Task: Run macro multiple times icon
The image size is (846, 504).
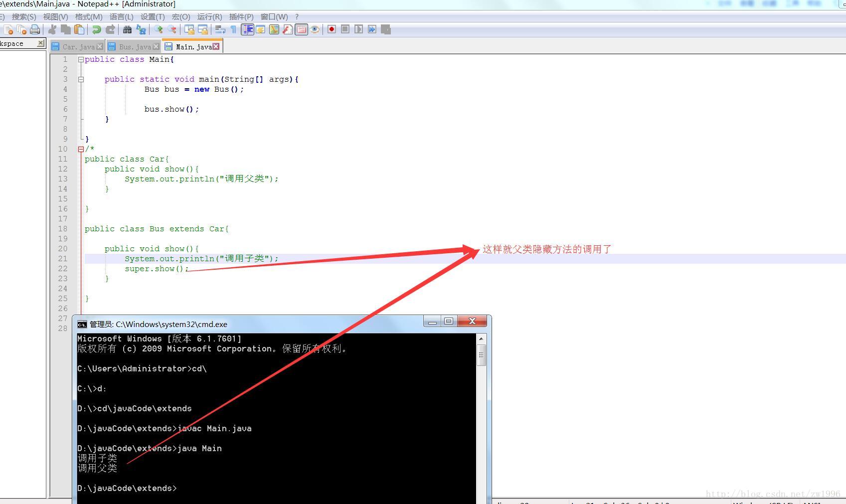Action: [x=372, y=29]
